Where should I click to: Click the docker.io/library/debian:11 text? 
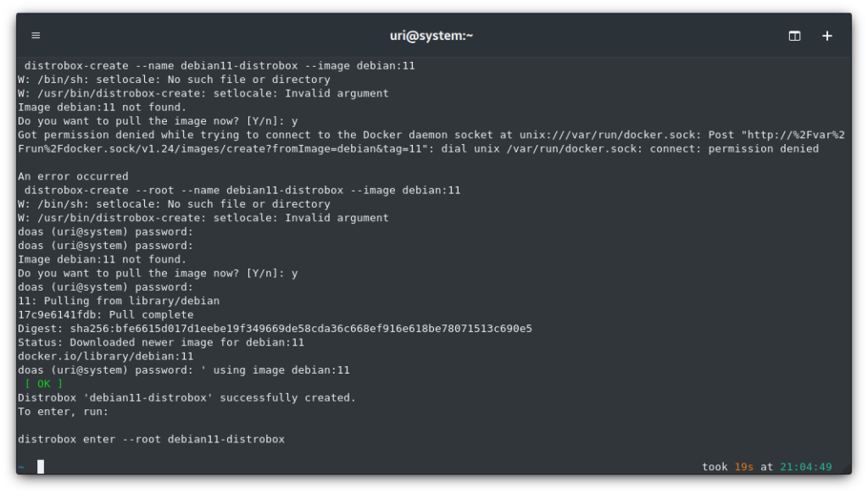point(106,356)
